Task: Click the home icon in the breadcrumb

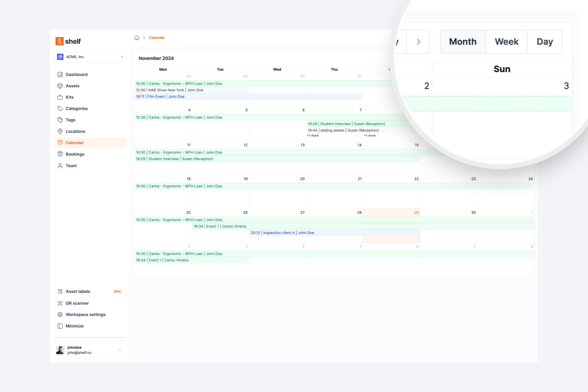Action: (x=137, y=37)
